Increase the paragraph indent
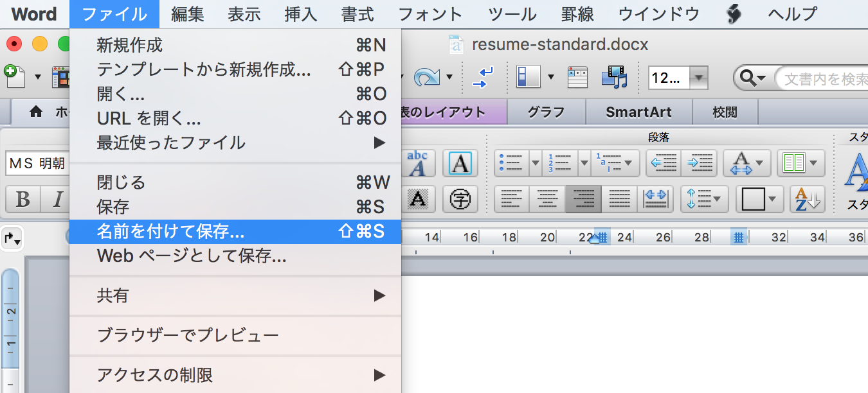This screenshot has height=393, width=868. click(700, 163)
